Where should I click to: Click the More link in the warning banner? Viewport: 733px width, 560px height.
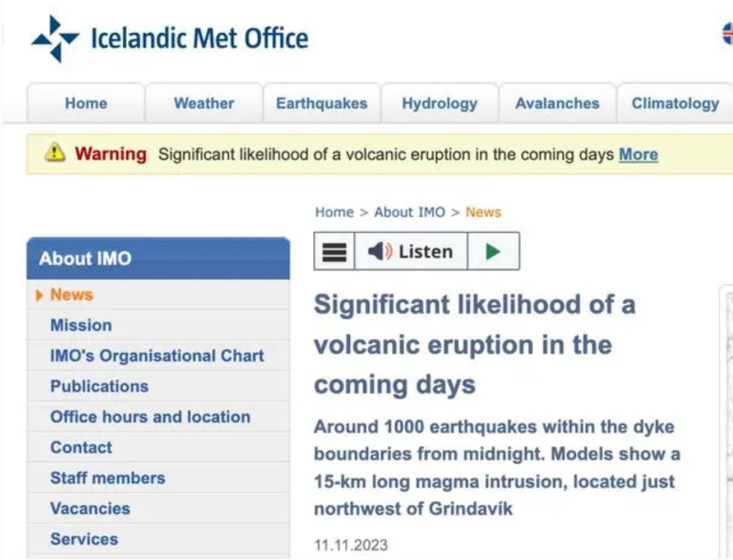pos(638,154)
